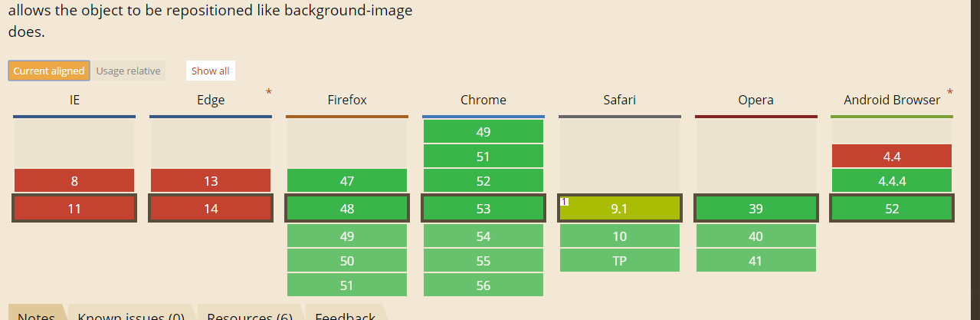This screenshot has height=320, width=980.
Task: Select the Edge 14 support cell
Action: 211,209
